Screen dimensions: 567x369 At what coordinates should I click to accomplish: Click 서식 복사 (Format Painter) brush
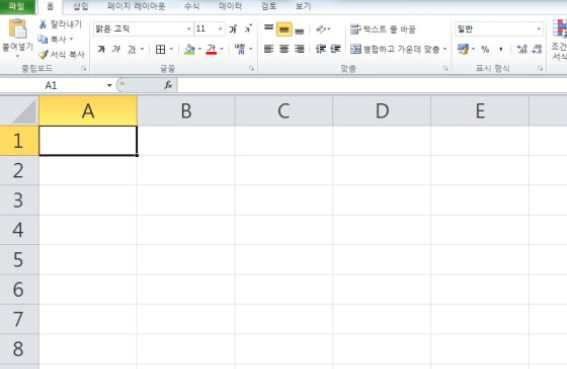click(x=61, y=54)
